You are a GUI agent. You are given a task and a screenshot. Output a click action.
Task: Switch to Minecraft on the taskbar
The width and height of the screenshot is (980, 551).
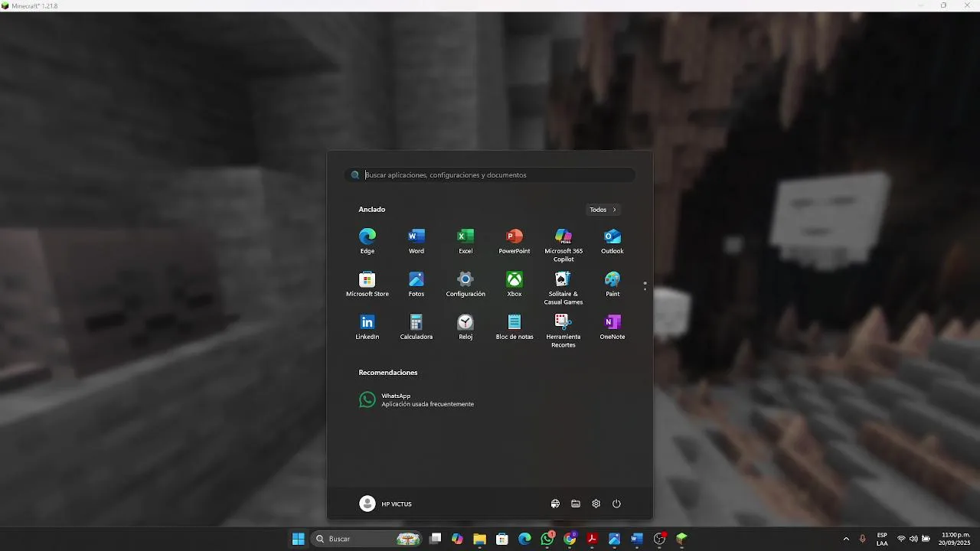pyautogui.click(x=681, y=539)
